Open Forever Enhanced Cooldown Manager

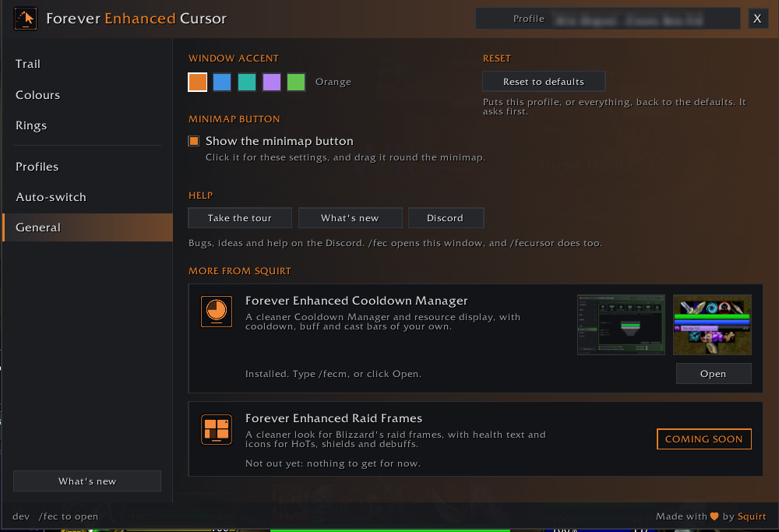click(714, 374)
